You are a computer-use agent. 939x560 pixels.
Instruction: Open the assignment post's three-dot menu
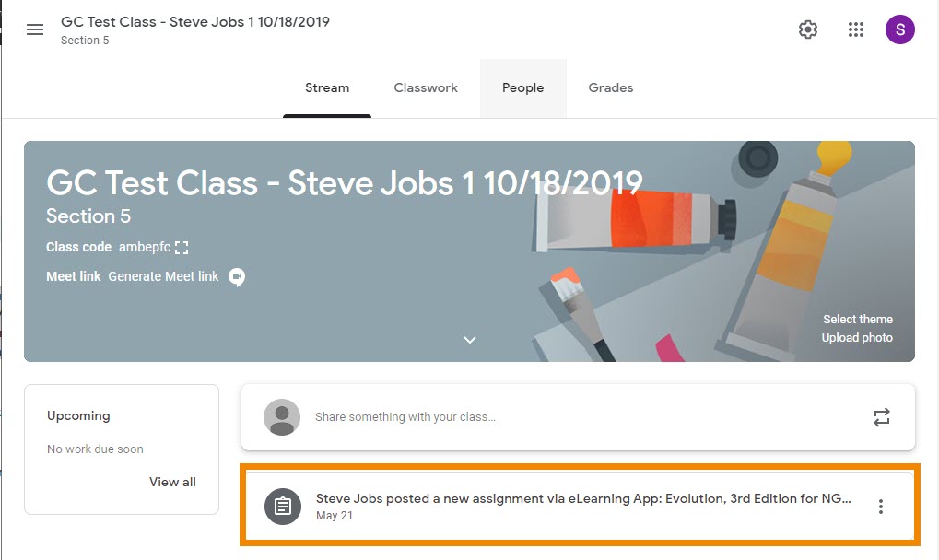881,507
